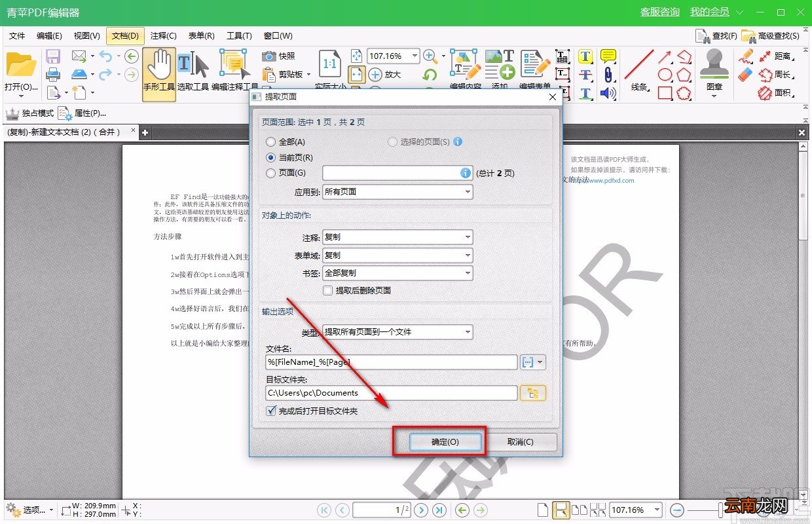812x524 pixels.
Task: Click folder browse icon beside 目标文件夹
Action: tap(533, 393)
